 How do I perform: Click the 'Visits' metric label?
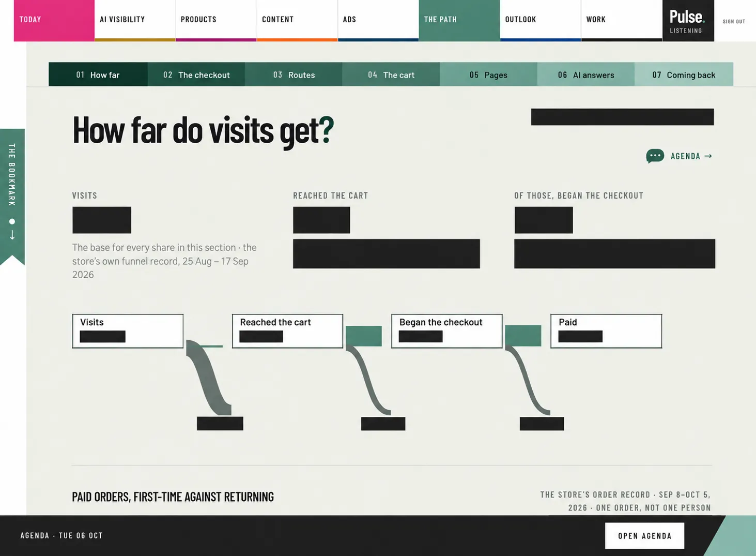(x=84, y=196)
